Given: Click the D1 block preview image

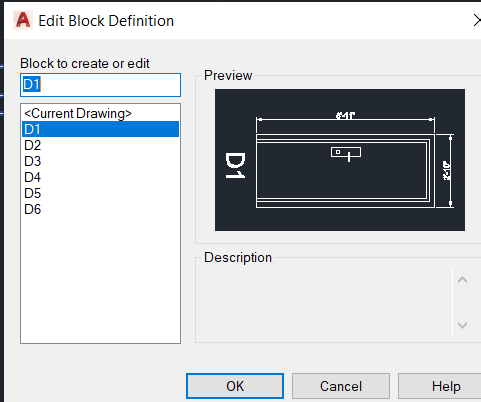Looking at the screenshot, I should tap(340, 160).
